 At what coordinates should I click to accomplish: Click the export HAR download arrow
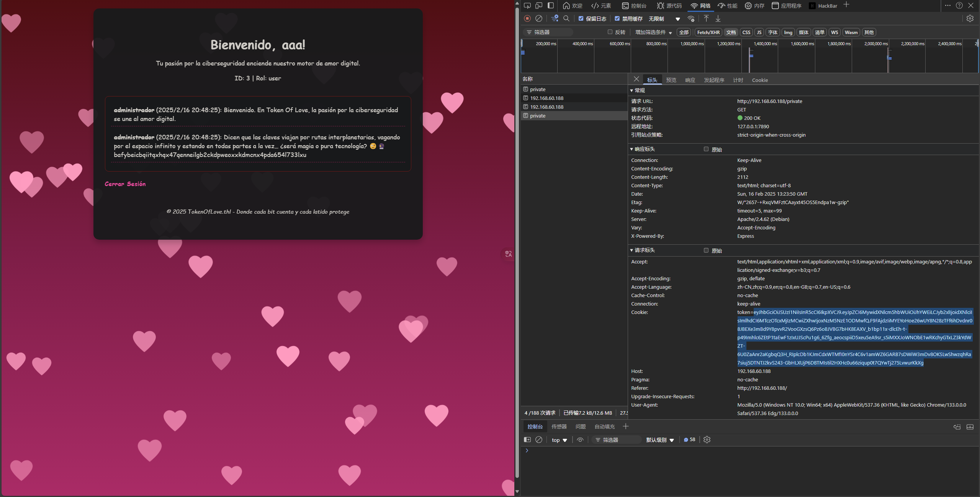coord(718,18)
